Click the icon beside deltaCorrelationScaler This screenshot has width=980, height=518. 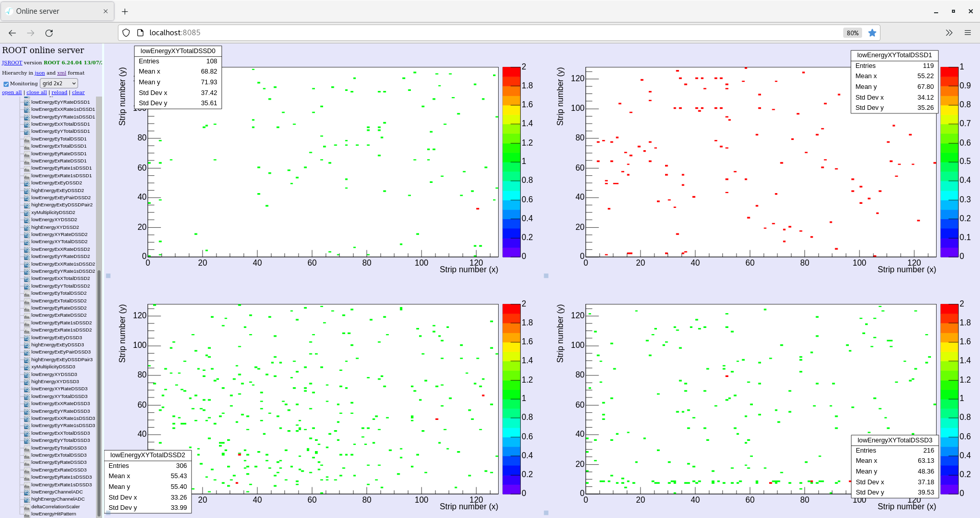coord(27,507)
